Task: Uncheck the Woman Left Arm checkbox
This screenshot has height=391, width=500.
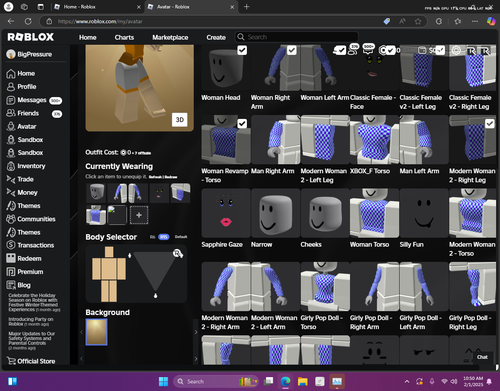Action: click(x=341, y=50)
